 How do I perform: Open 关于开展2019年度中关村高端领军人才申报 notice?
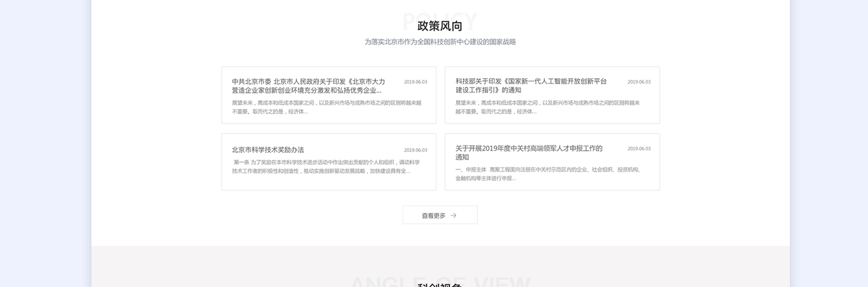pos(529,148)
